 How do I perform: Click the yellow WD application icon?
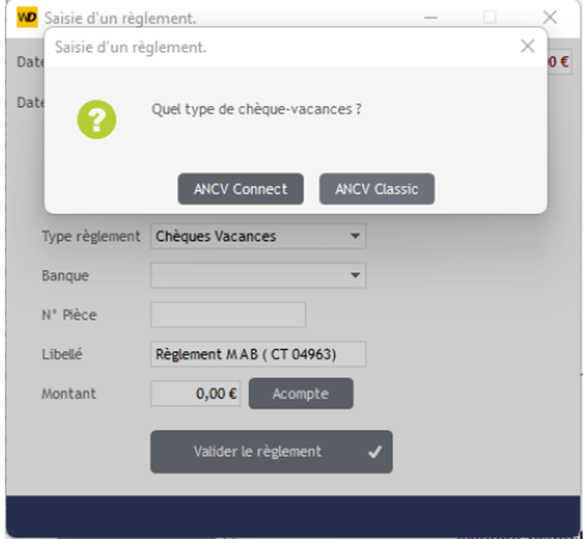27,17
